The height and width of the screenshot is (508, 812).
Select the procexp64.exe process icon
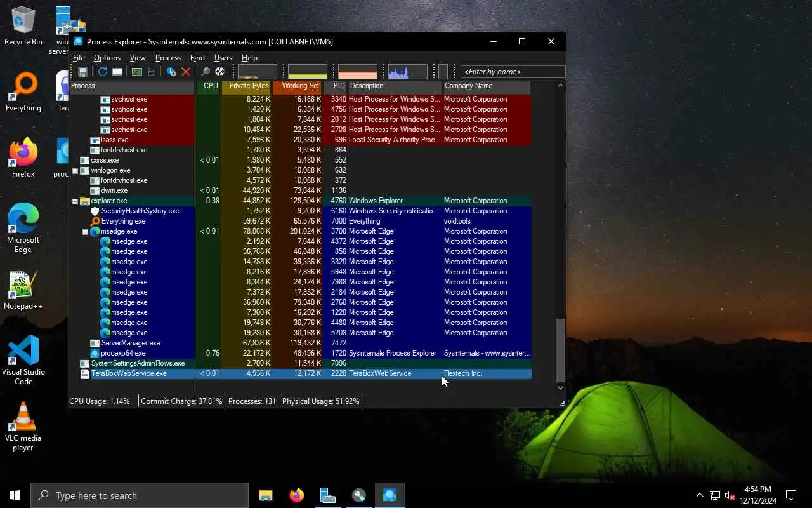95,353
